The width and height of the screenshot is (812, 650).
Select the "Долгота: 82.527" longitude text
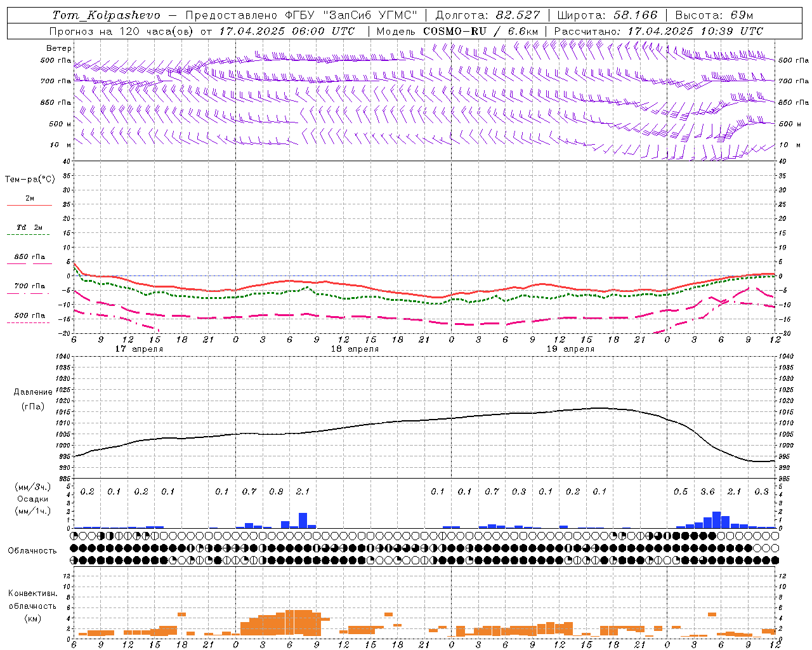[488, 15]
